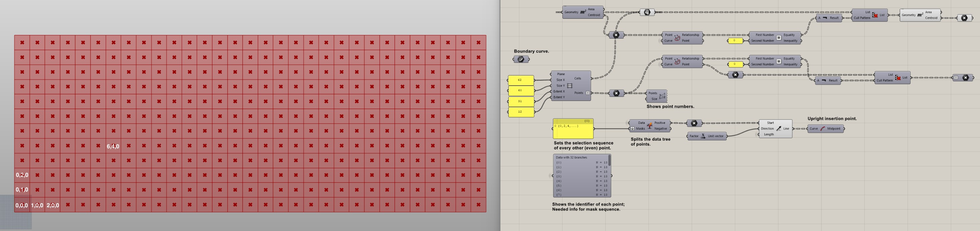Click point label 6,4,0 in viewport
Screen dimensions: 980x231
(113, 146)
